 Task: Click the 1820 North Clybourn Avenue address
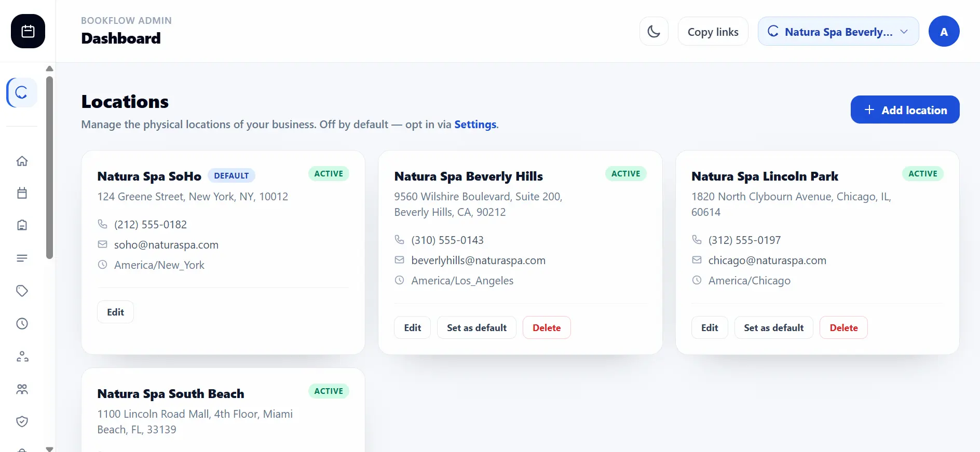tap(791, 204)
